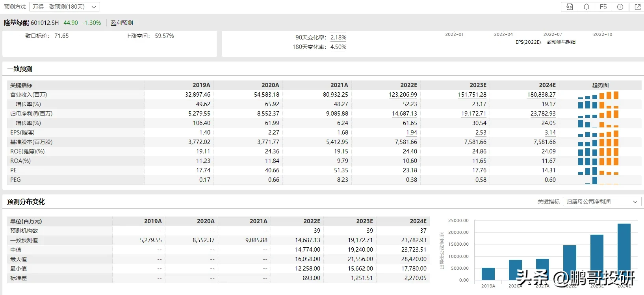The height and width of the screenshot is (295, 644).
Task: Click the 2023E bar in the chart
Action: pos(597,257)
